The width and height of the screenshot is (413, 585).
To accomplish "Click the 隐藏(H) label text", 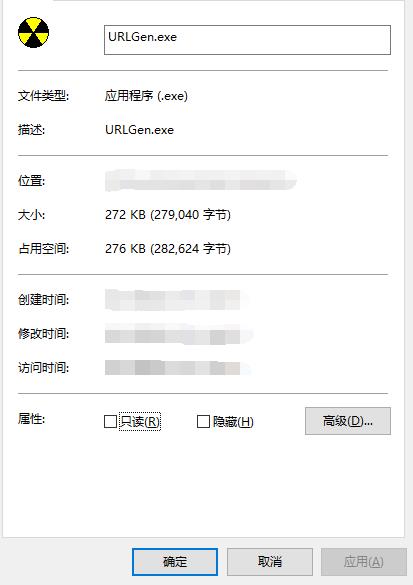I will pos(233,422).
